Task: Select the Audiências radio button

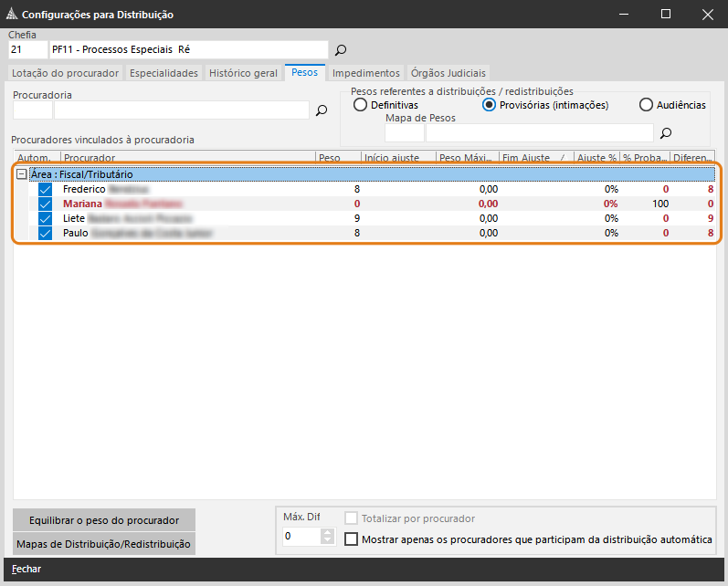Action: [x=646, y=105]
